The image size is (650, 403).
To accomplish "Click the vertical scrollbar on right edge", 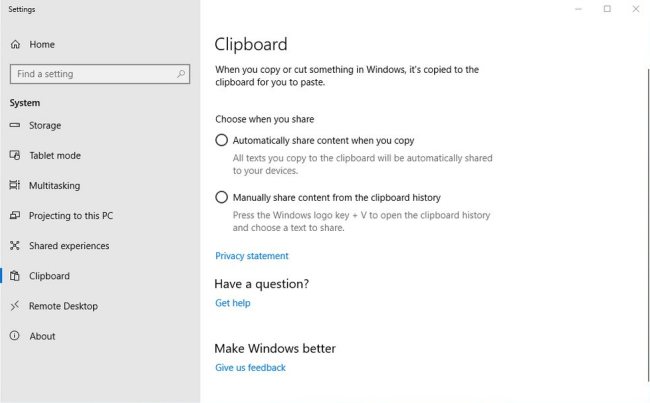I will pyautogui.click(x=648, y=224).
